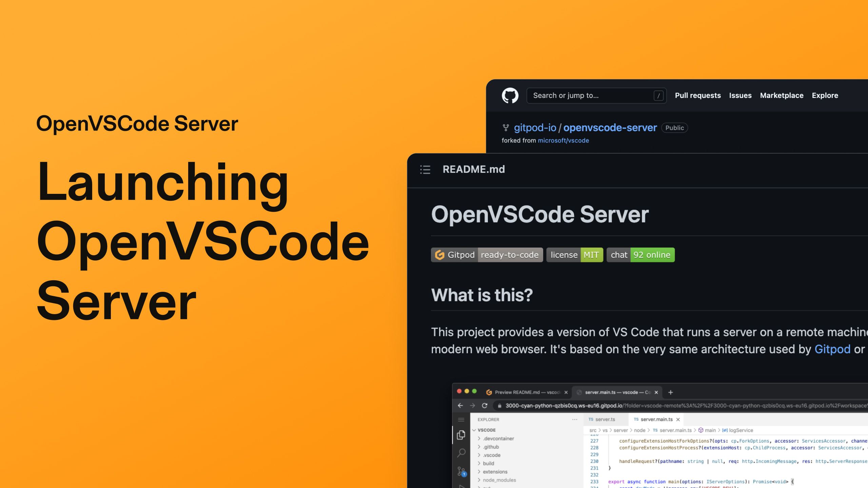Click the ready-to-code badge
The height and width of the screenshot is (488, 868).
point(510,255)
